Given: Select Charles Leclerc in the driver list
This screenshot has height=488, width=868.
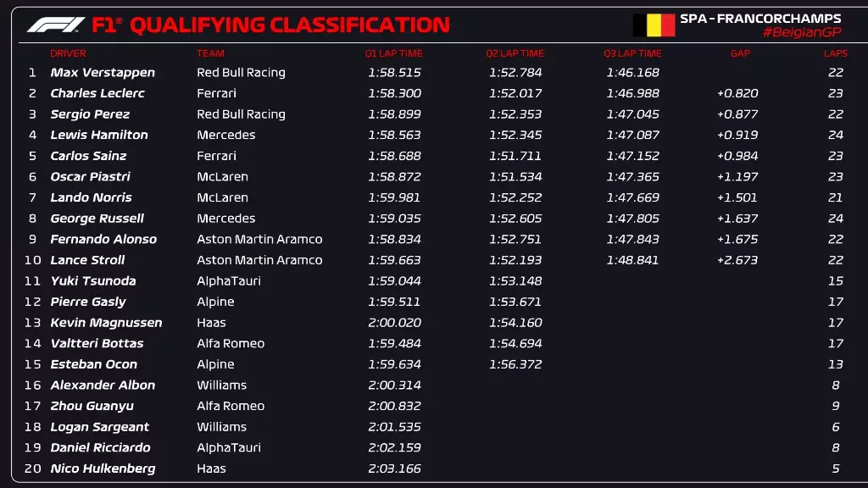Looking at the screenshot, I should click(97, 93).
